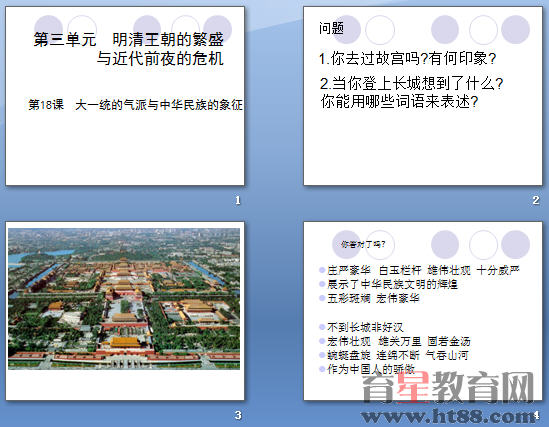549x427 pixels.
Task: Click the slide number 1 label
Action: (x=238, y=200)
